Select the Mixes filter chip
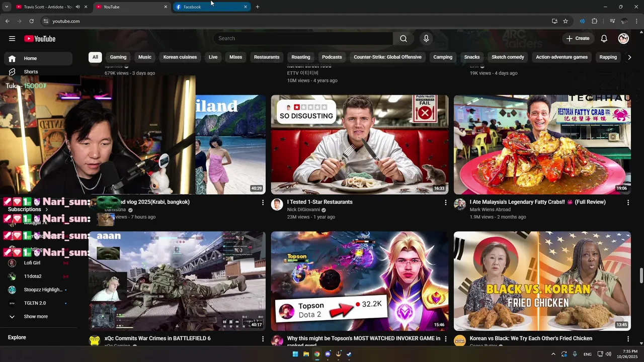644x362 pixels. [236, 57]
